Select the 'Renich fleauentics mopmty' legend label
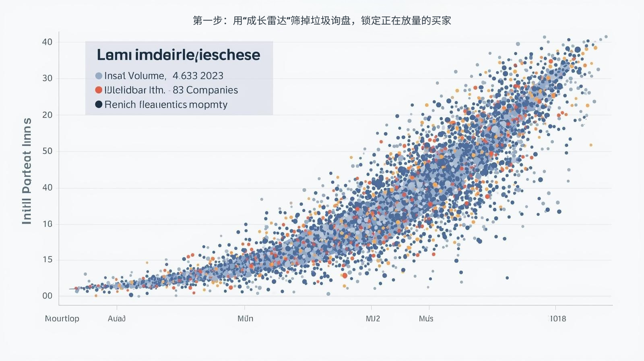 pyautogui.click(x=166, y=104)
